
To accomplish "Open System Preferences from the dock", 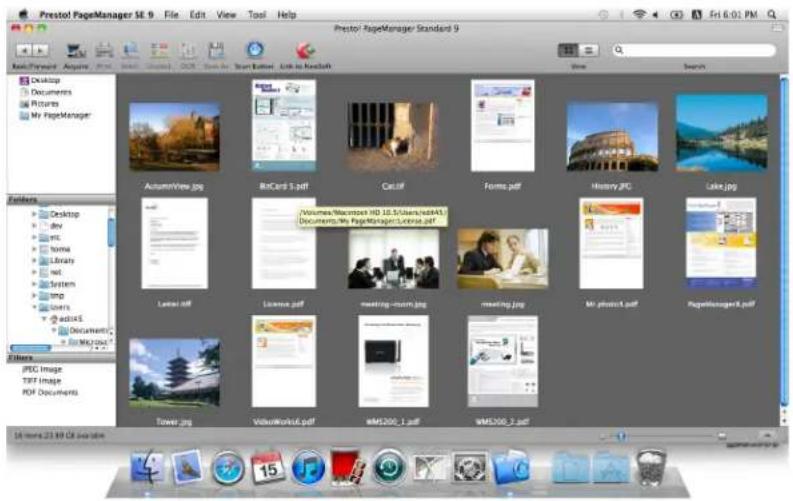I will click(470, 468).
